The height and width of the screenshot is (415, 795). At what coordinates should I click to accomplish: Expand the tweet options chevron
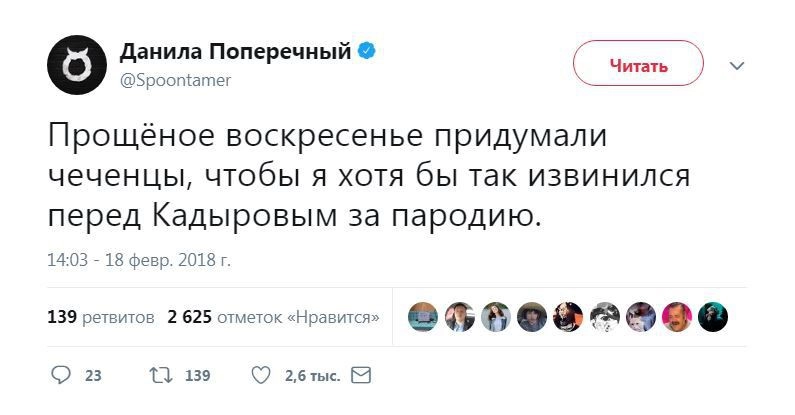coord(737,66)
